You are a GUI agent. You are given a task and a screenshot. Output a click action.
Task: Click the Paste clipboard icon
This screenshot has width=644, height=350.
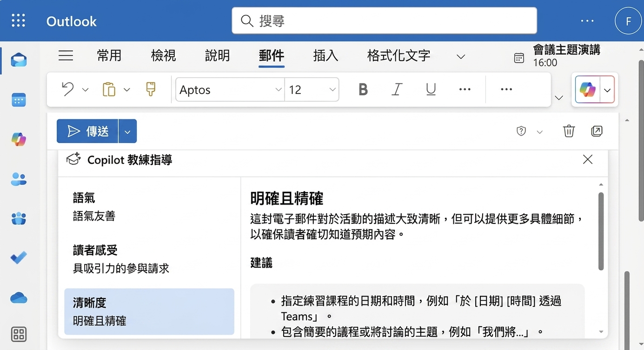108,89
